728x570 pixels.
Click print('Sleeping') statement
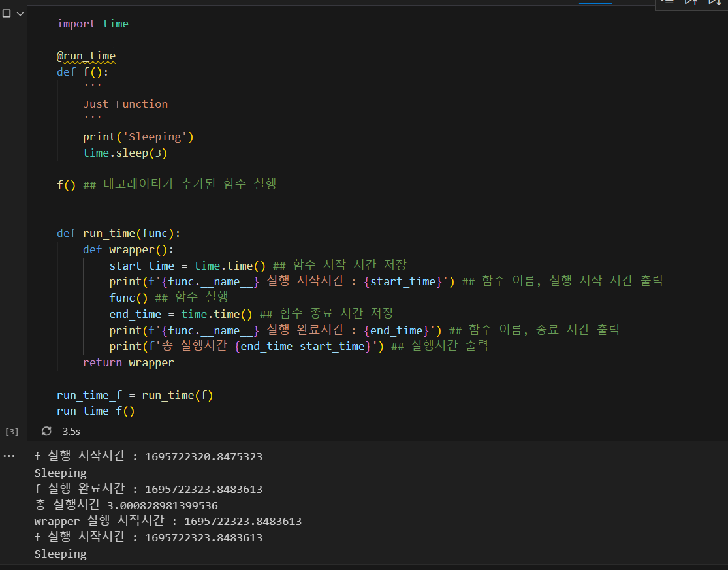(x=138, y=137)
